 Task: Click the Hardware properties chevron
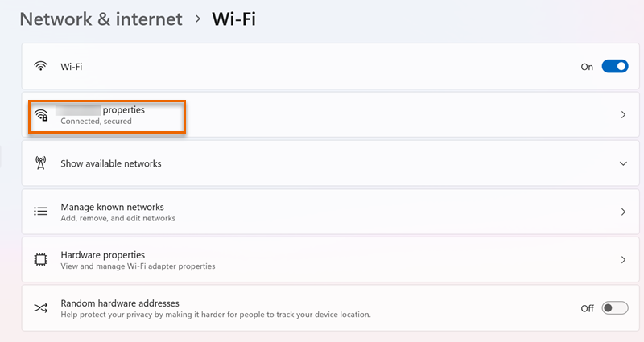coord(623,260)
